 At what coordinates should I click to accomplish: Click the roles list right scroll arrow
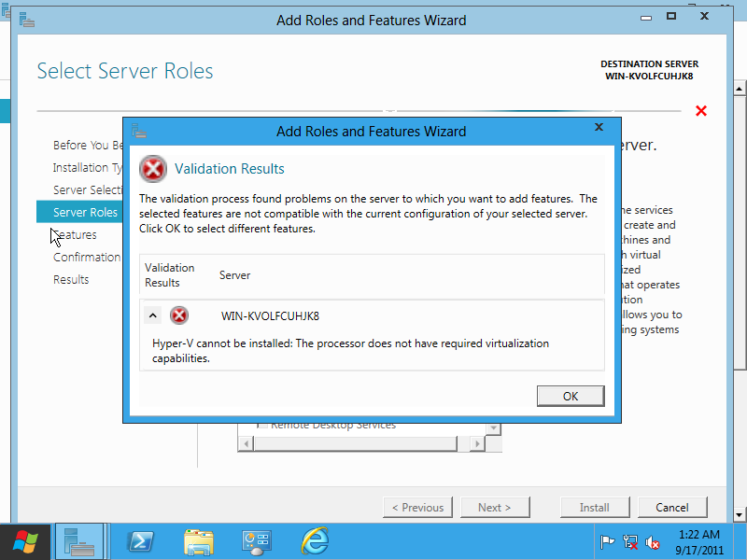(494, 443)
